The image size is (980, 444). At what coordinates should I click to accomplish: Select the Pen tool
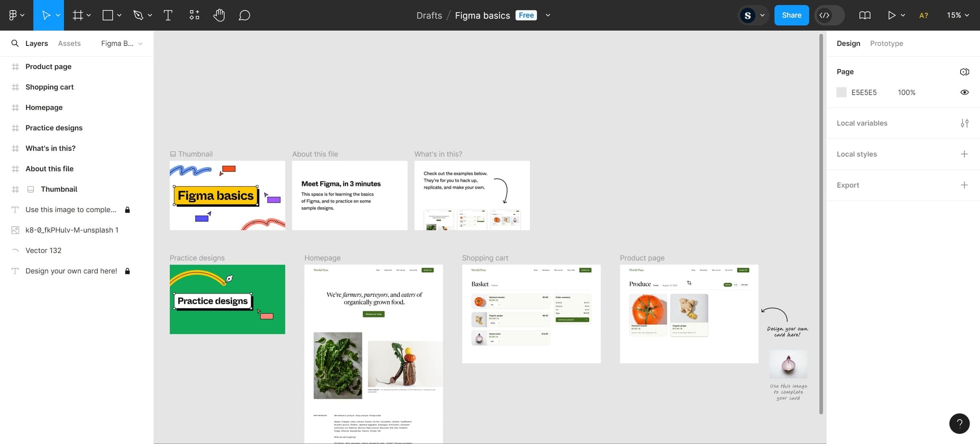(138, 15)
